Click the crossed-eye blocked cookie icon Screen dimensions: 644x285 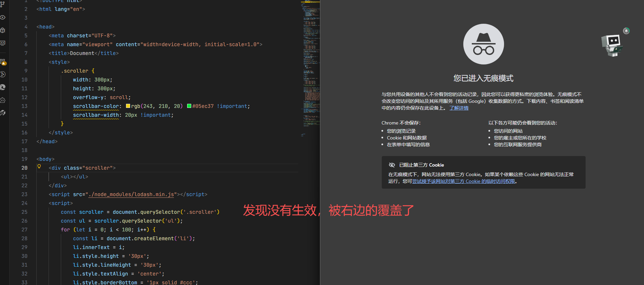(x=392, y=165)
